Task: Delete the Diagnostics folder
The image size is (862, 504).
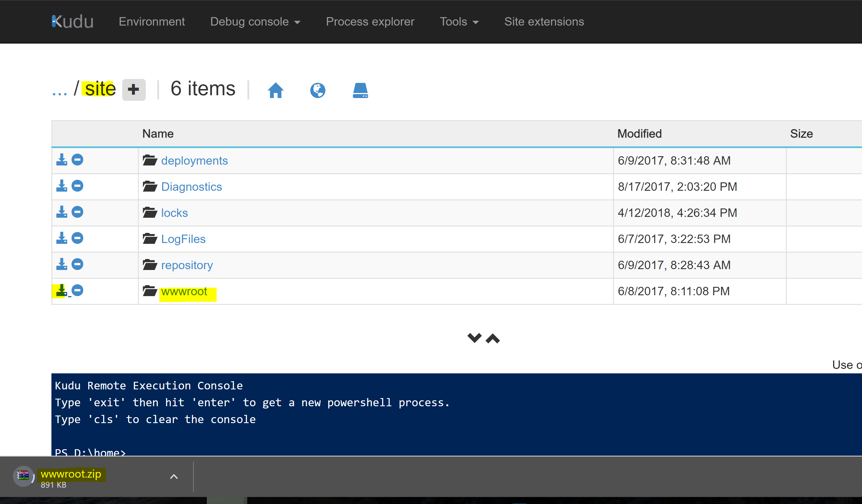Action: tap(77, 186)
